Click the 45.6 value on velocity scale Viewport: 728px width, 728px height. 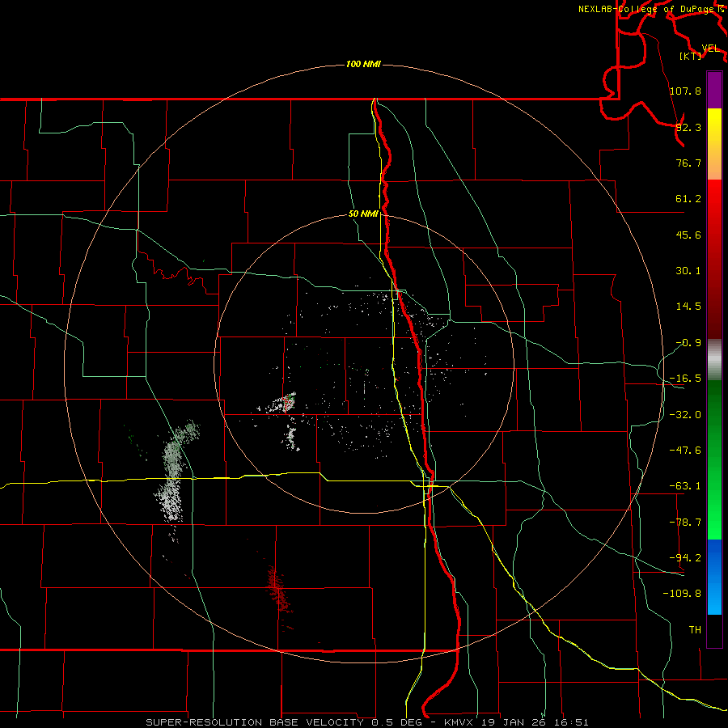(x=688, y=235)
